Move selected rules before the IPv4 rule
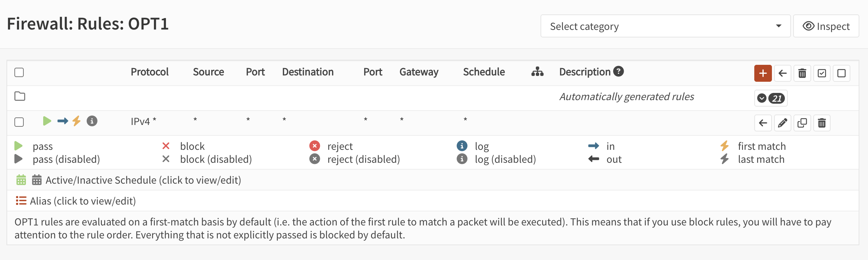 pos(763,123)
